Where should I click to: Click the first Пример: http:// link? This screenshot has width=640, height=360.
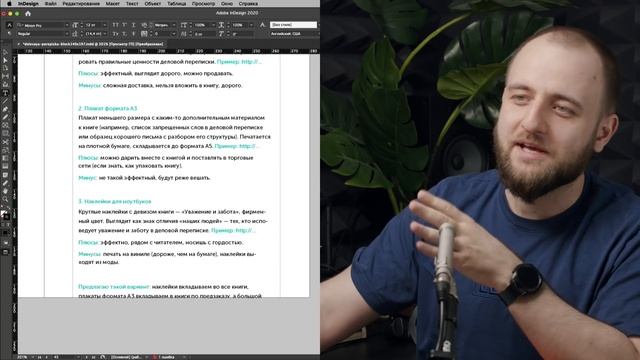click(x=239, y=62)
